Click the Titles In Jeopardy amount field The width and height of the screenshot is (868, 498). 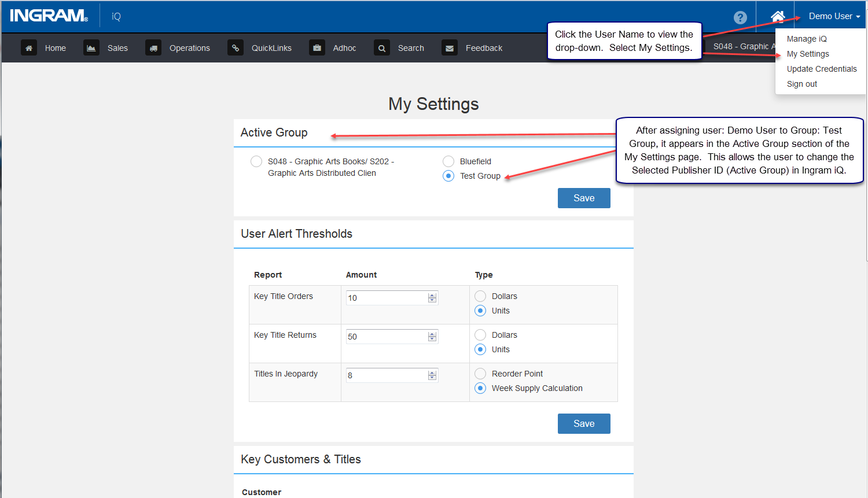coord(392,375)
